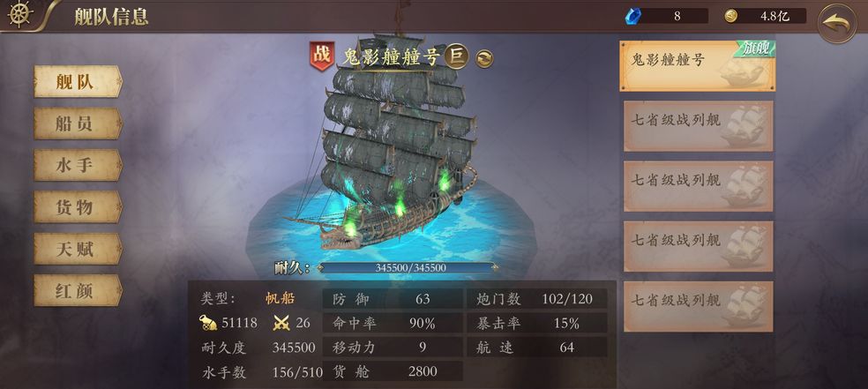This screenshot has width=868, height=389.
Task: Switch to the 船员 crew tab
Action: point(78,123)
